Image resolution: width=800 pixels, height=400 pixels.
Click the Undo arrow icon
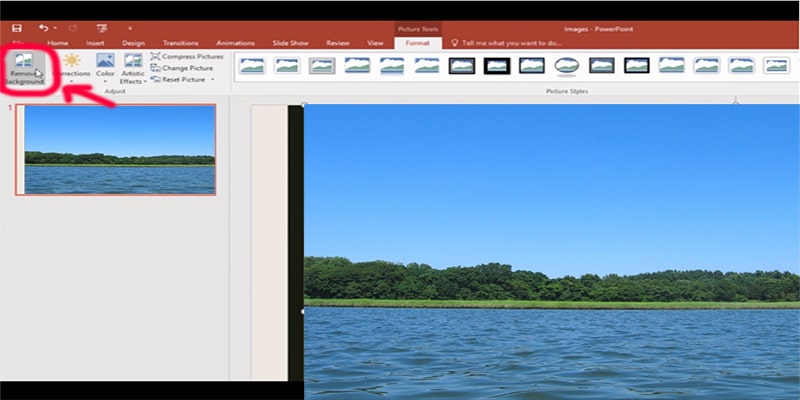(44, 28)
